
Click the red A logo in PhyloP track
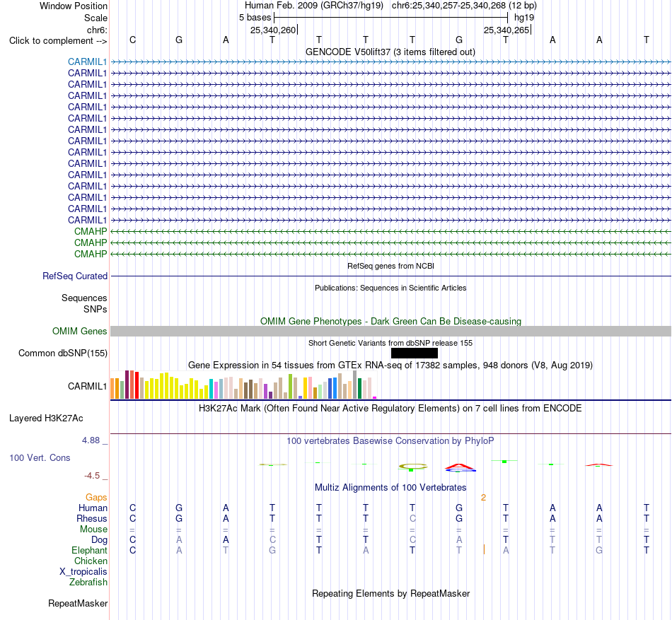[x=459, y=467]
